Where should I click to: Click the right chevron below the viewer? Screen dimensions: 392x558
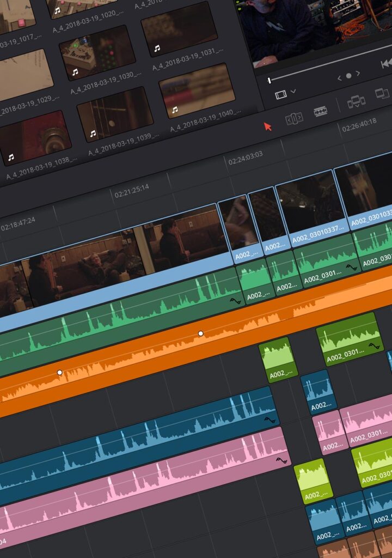click(359, 72)
